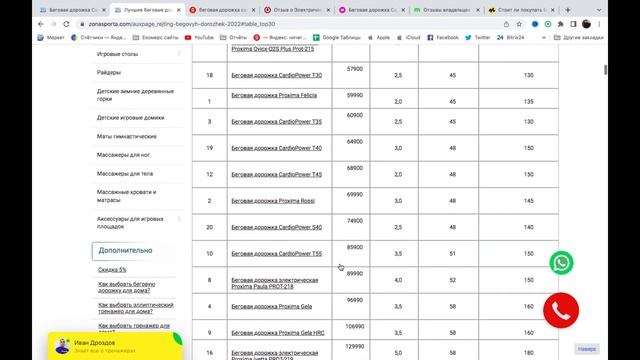Click the share page icon in the address bar
Viewport: 640px width, 360px height.
click(x=506, y=24)
